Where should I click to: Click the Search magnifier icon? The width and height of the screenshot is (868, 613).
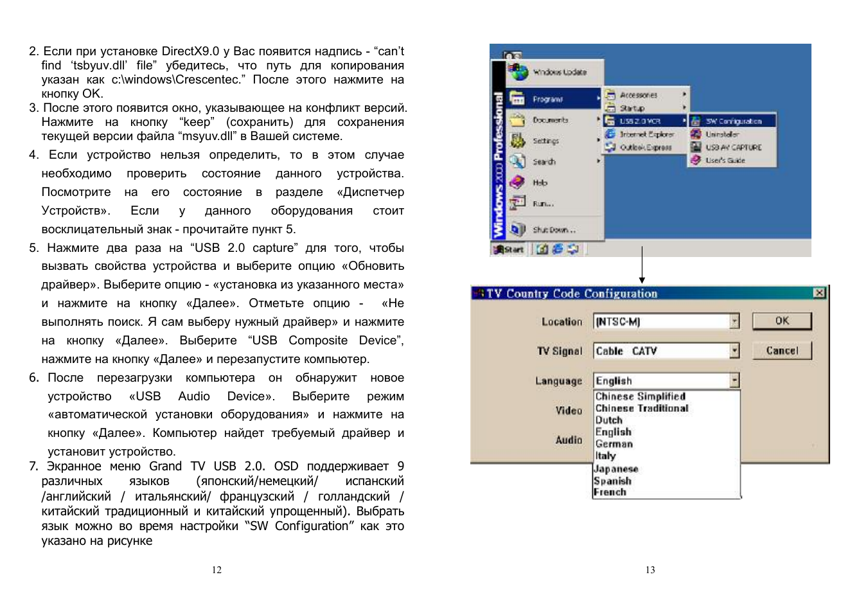pos(517,161)
